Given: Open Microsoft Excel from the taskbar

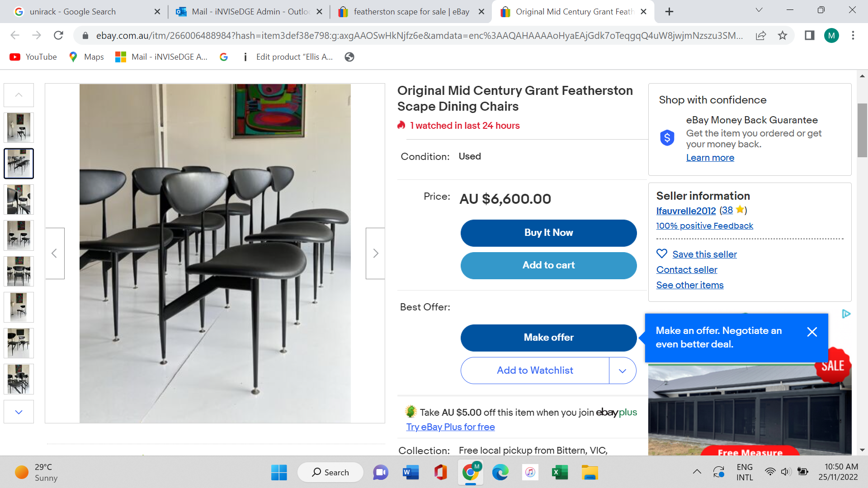Looking at the screenshot, I should click(560, 473).
